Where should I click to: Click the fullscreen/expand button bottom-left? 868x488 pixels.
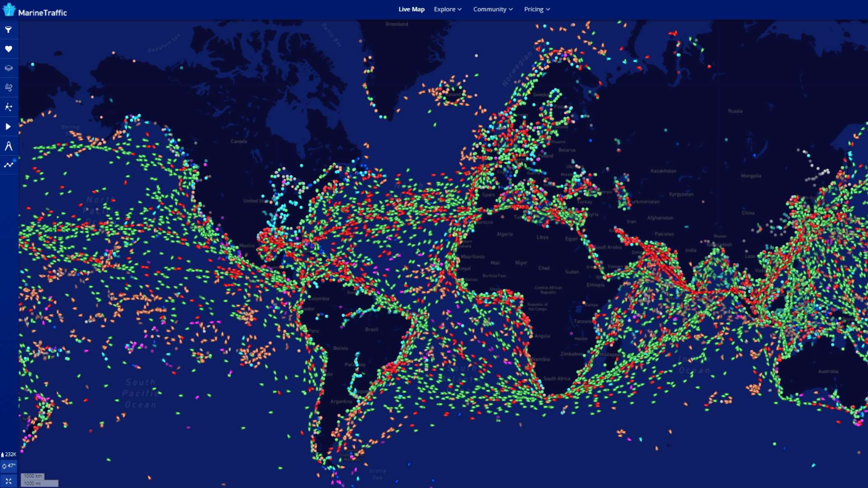[8, 481]
